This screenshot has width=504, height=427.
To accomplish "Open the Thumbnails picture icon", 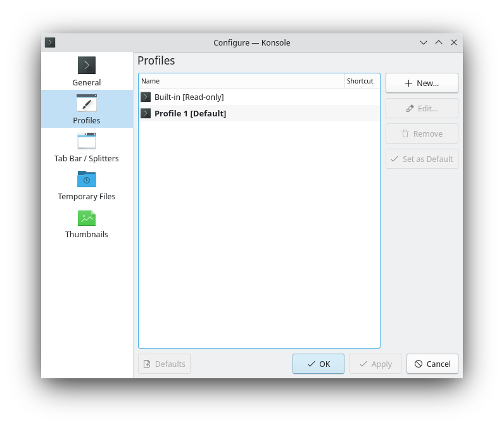I will (x=87, y=218).
